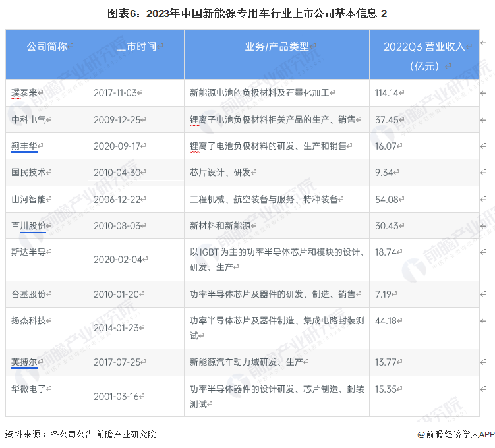Select the 业务/产品类型 column header
Viewport: 495px width, 448px height.
coord(277,47)
